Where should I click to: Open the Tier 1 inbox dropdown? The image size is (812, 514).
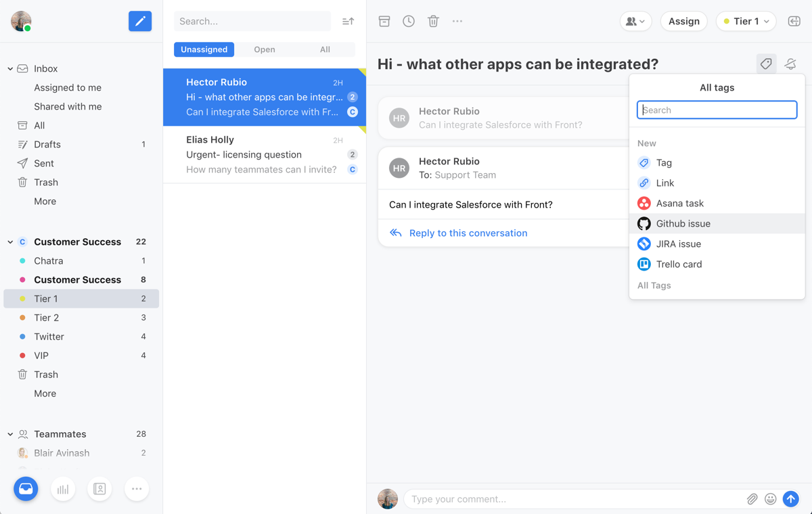[x=746, y=21]
